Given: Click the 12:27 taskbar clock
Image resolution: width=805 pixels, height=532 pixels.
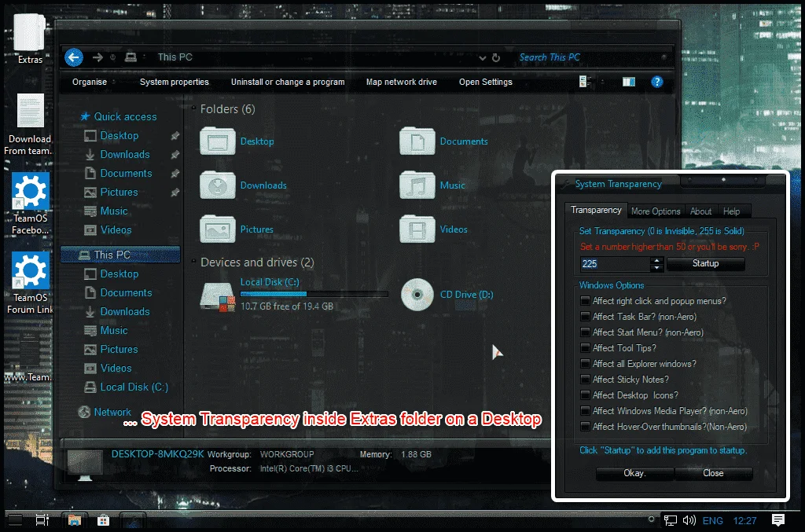Looking at the screenshot, I should (x=744, y=521).
